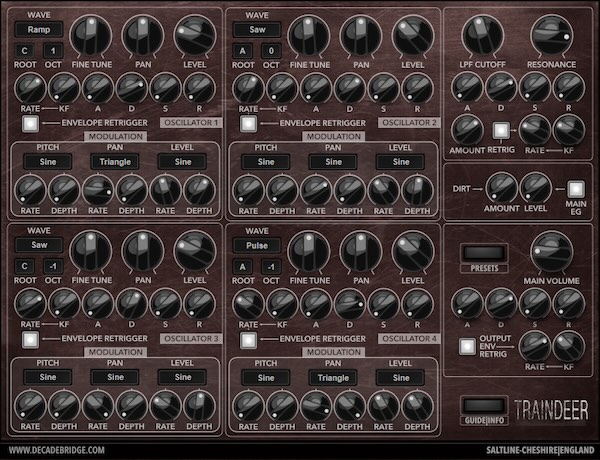600x460 pixels.
Task: Click Oscillator 1 envelope Rate knob
Action: 30,89
